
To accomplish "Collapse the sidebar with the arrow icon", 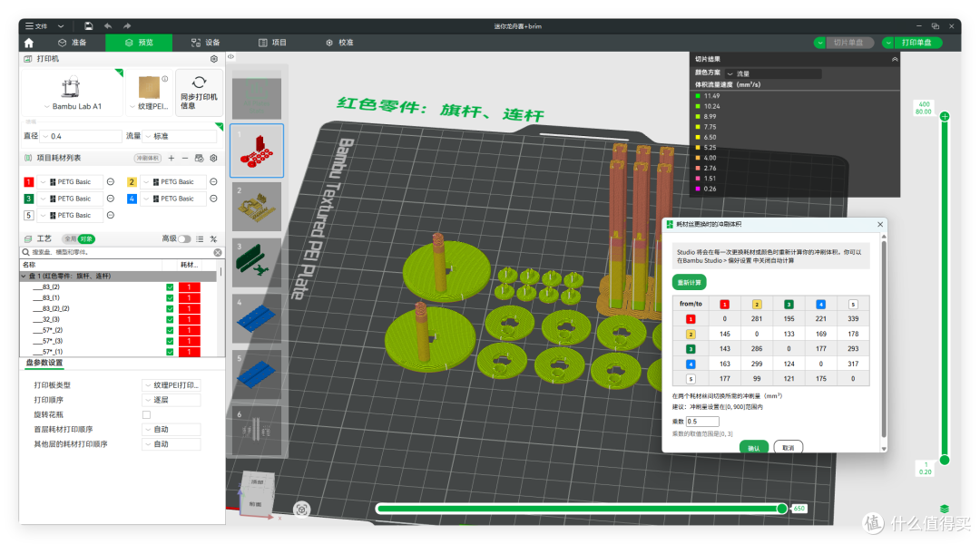I will point(230,57).
